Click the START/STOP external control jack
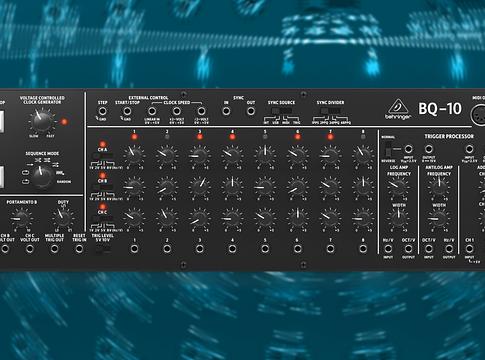The width and height of the screenshot is (485, 360). (127, 111)
